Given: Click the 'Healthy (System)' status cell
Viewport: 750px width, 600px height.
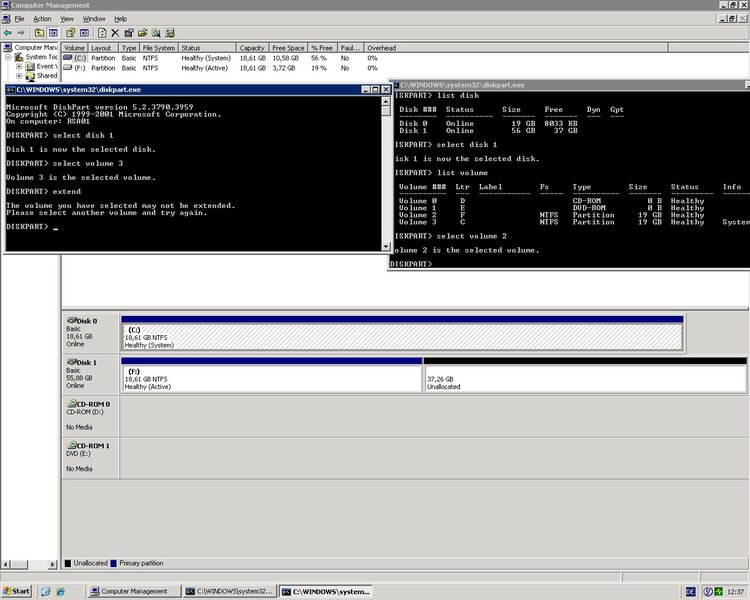Looking at the screenshot, I should tap(206, 58).
